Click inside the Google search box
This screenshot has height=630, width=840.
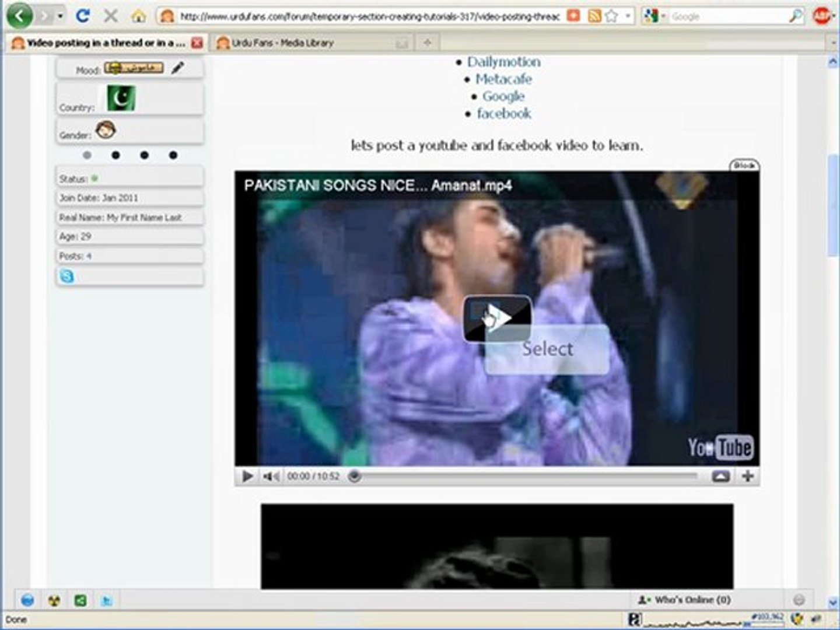[728, 17]
